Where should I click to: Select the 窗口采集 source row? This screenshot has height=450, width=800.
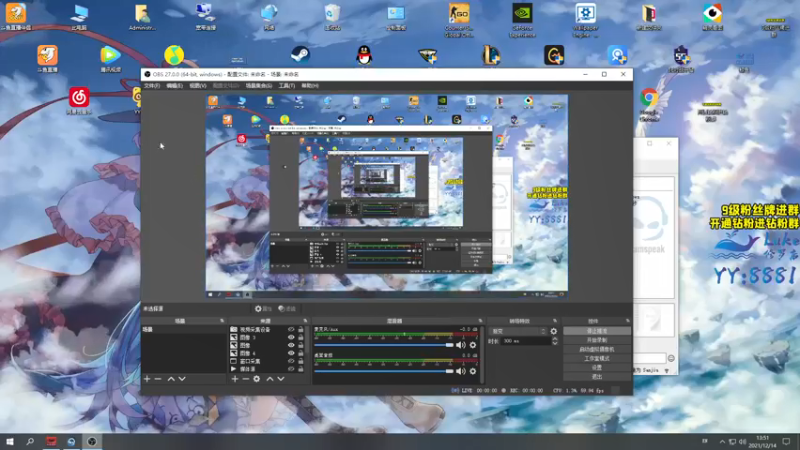268,361
